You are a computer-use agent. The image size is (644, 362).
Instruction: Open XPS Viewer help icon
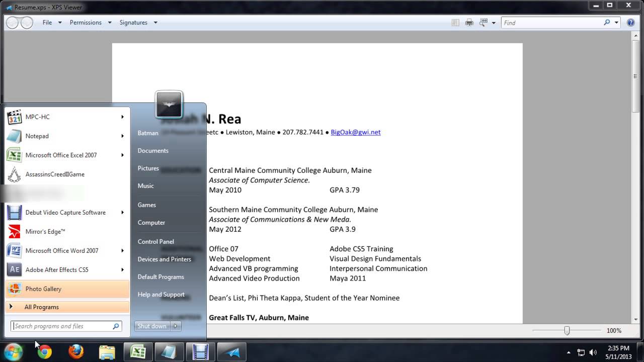[x=630, y=23]
